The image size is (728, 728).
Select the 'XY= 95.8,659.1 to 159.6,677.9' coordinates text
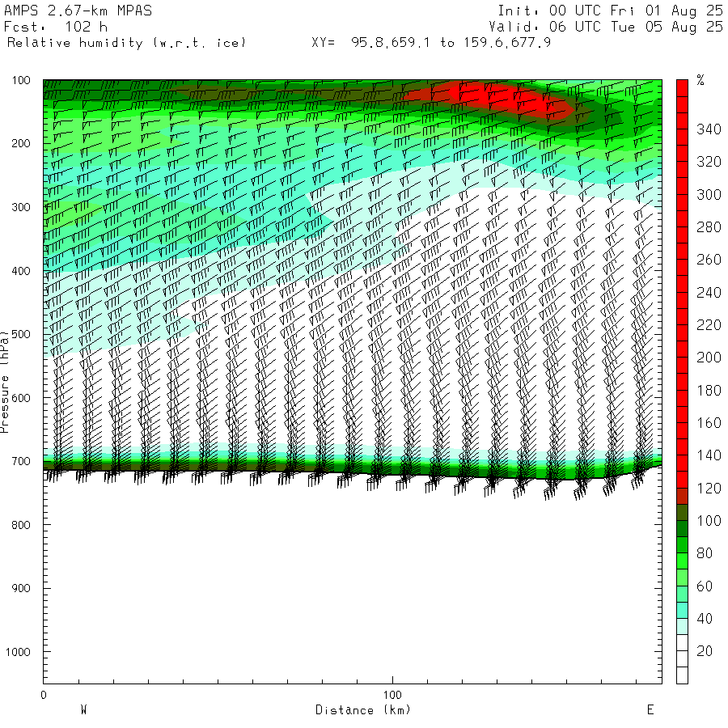click(431, 43)
